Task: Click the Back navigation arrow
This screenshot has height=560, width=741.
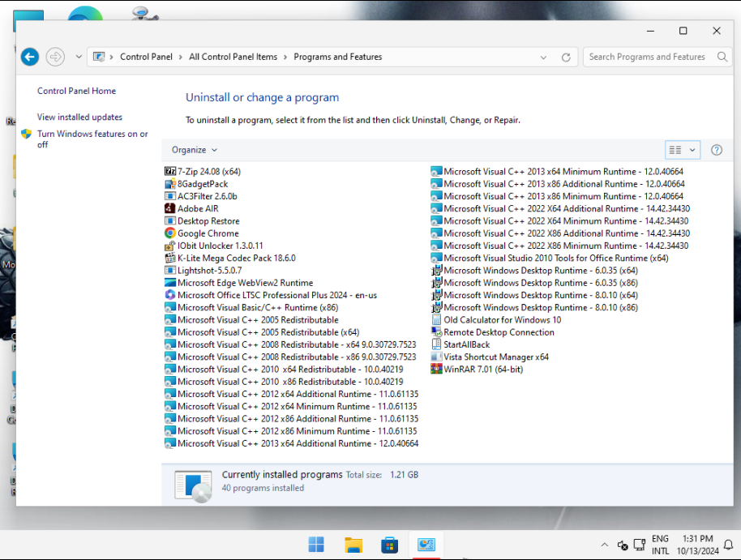Action: (30, 58)
